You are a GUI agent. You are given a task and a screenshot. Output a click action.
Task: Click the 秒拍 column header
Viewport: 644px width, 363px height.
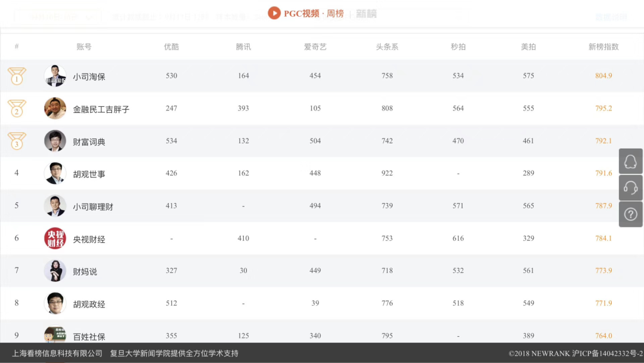(x=458, y=47)
